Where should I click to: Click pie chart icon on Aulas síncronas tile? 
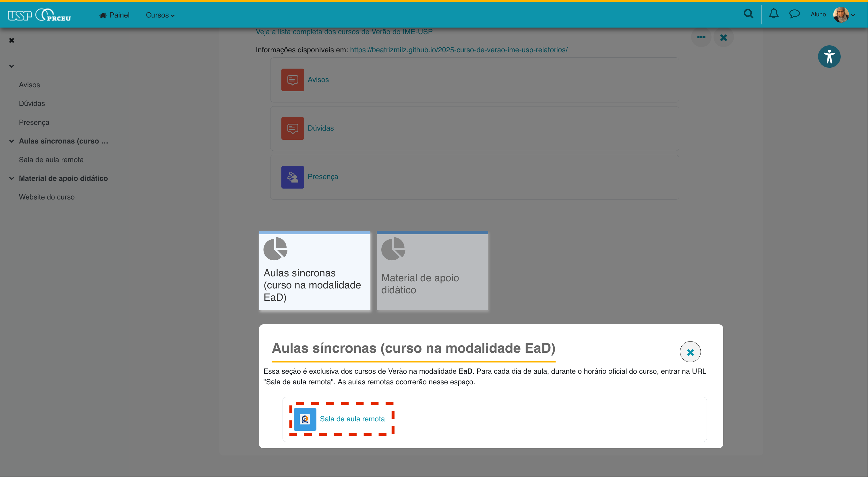pyautogui.click(x=275, y=249)
